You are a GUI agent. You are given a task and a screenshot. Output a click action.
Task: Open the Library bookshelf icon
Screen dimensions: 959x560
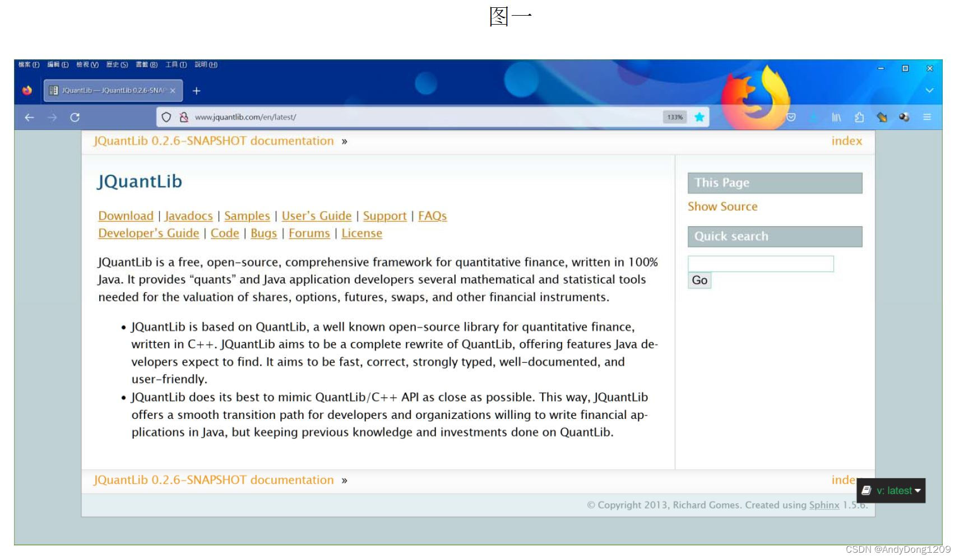click(836, 117)
